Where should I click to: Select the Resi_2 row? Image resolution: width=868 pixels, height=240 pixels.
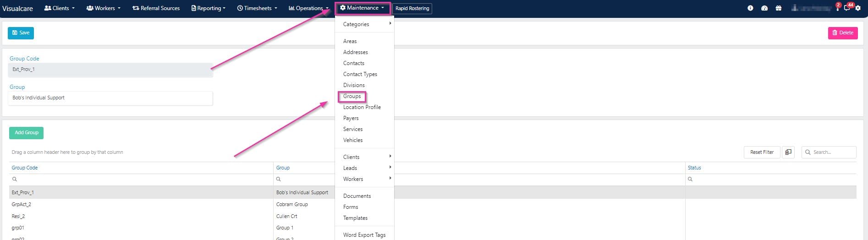click(433, 216)
